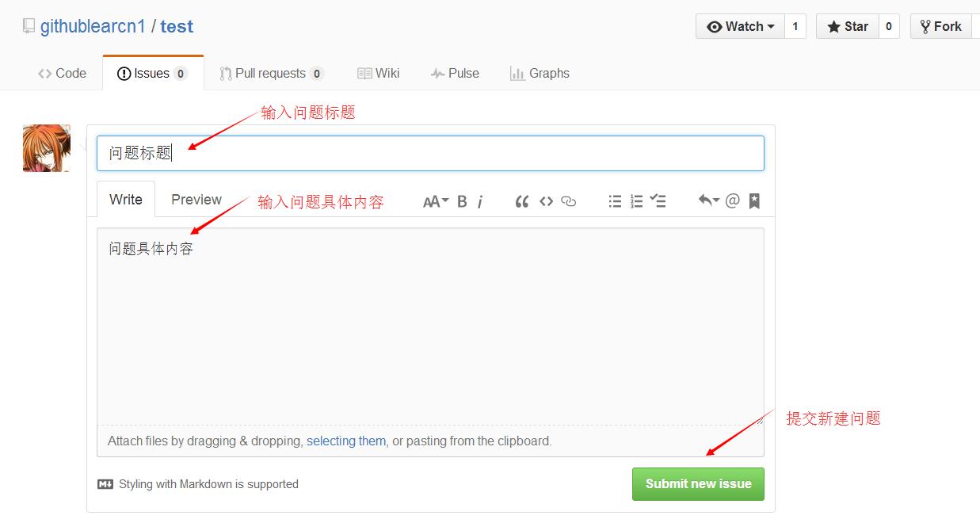
Task: Open file picker via selecting them link
Action: tap(346, 441)
